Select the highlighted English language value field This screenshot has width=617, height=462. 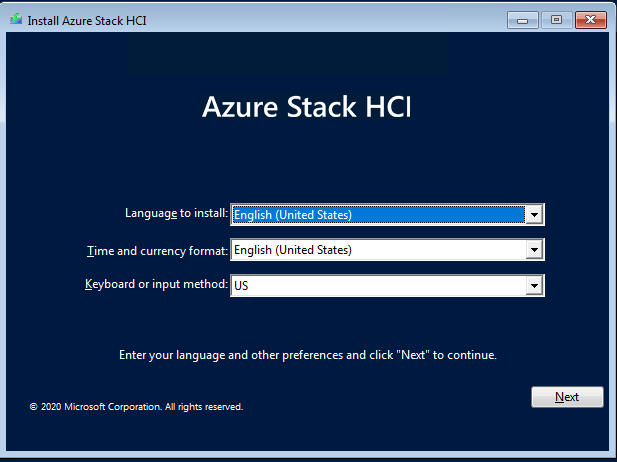(378, 214)
